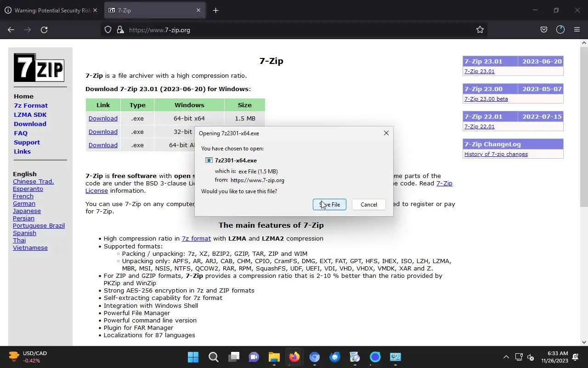Viewport: 588px width, 368px height.
Task: Close the 7-Zip tab
Action: click(198, 10)
